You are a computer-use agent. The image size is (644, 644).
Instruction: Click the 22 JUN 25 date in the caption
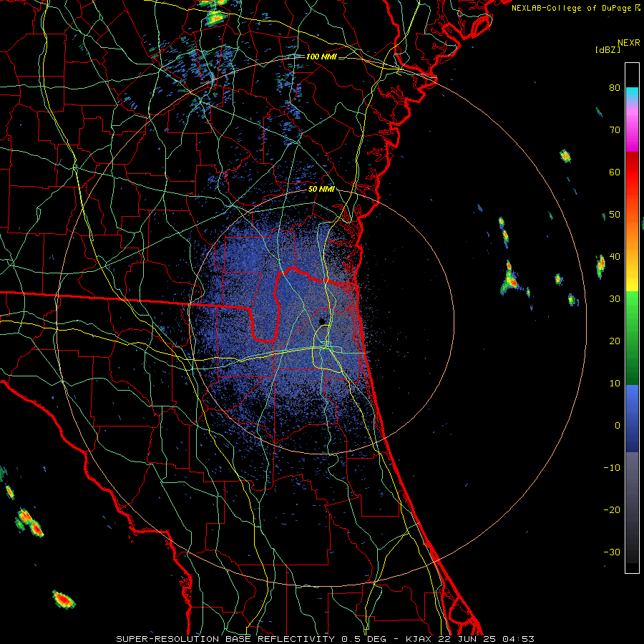click(x=469, y=639)
